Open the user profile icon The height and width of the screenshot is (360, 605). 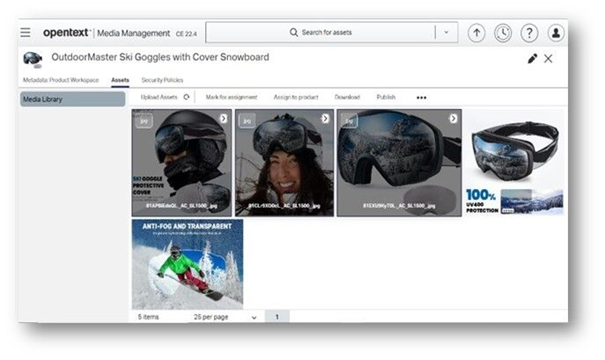556,33
